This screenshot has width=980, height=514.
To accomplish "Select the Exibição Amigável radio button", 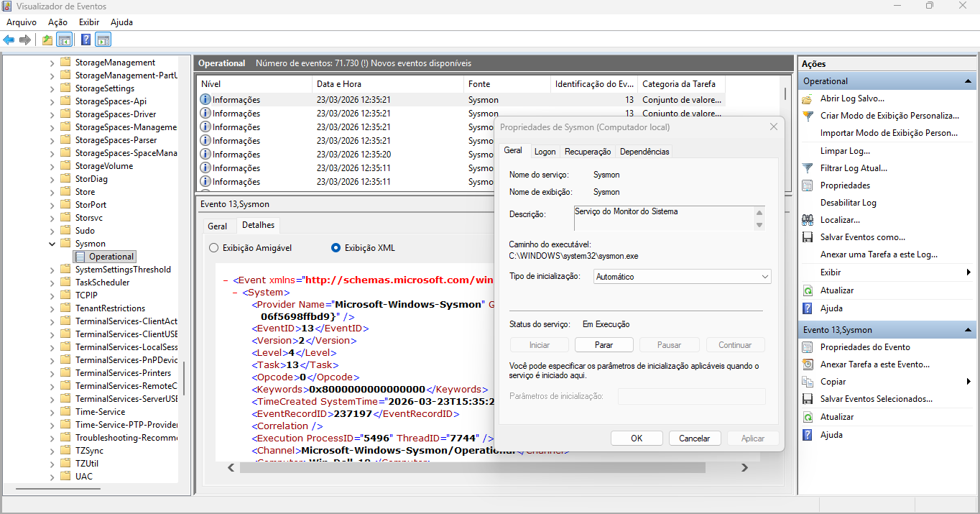I will click(213, 247).
